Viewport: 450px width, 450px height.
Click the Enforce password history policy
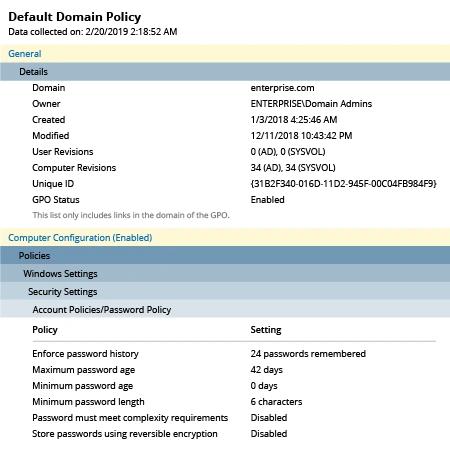tap(85, 354)
